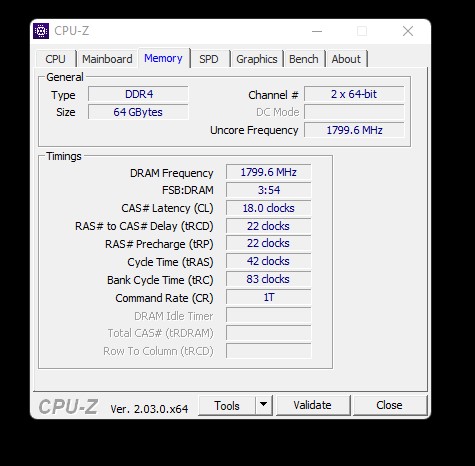Click the tRC 83 clocks value
Viewport: 475px width, 466px height.
(269, 279)
